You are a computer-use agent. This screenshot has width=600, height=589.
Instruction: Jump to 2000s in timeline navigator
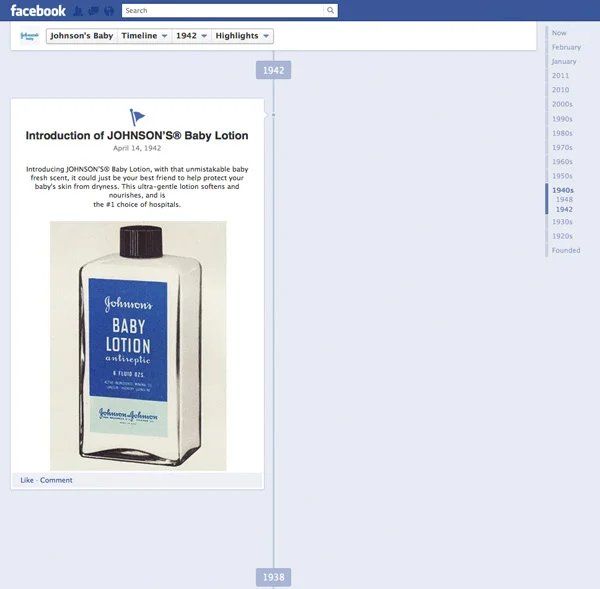tap(562, 104)
